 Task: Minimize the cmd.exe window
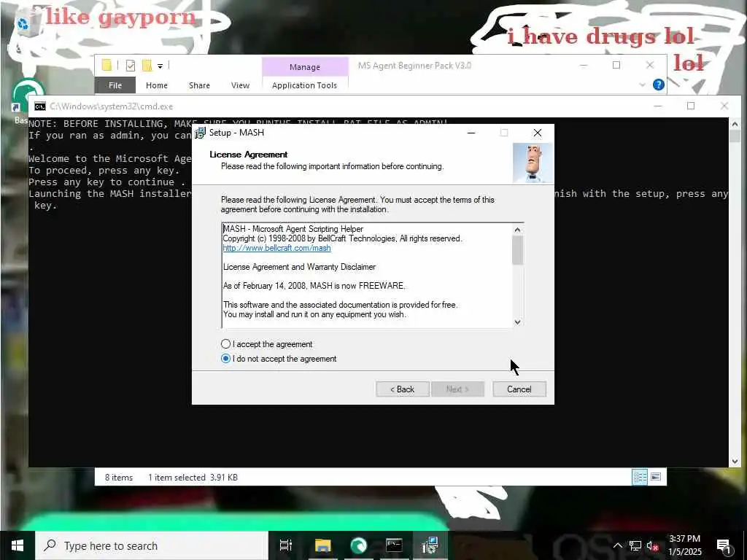tap(658, 106)
